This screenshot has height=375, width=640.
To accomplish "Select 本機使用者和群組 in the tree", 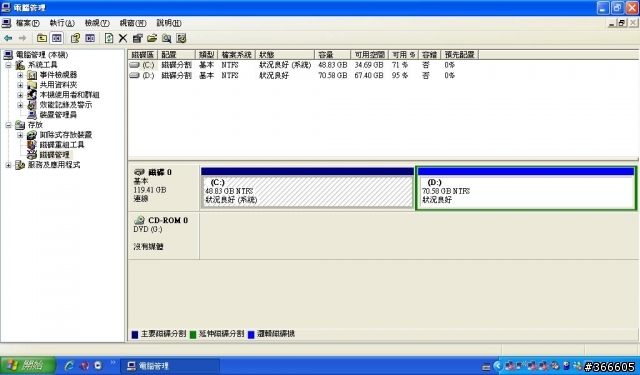I will pos(69,95).
